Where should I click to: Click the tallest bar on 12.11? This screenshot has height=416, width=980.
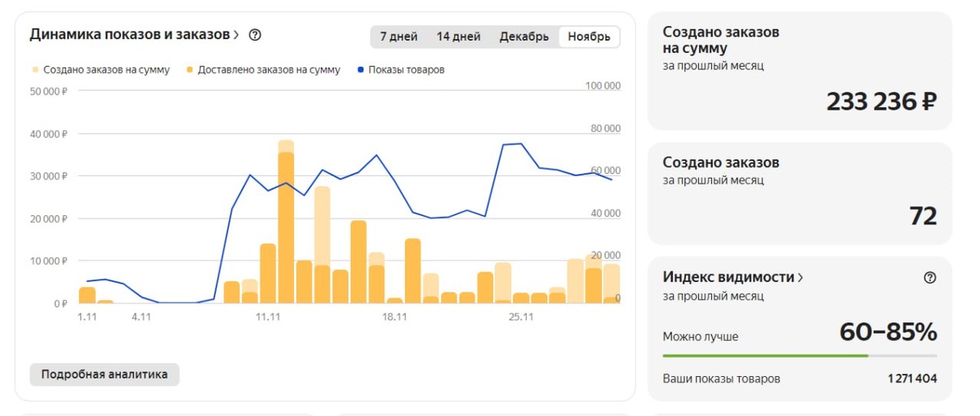click(286, 221)
